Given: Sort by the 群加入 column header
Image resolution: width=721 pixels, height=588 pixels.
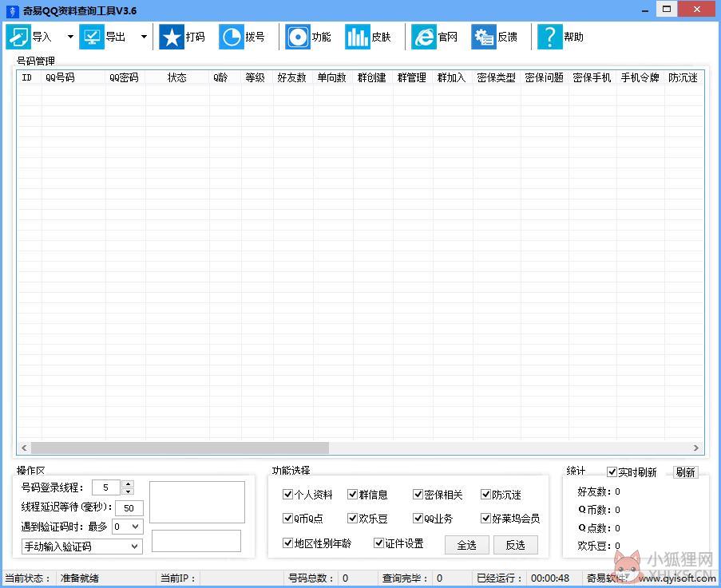Looking at the screenshot, I should point(453,77).
